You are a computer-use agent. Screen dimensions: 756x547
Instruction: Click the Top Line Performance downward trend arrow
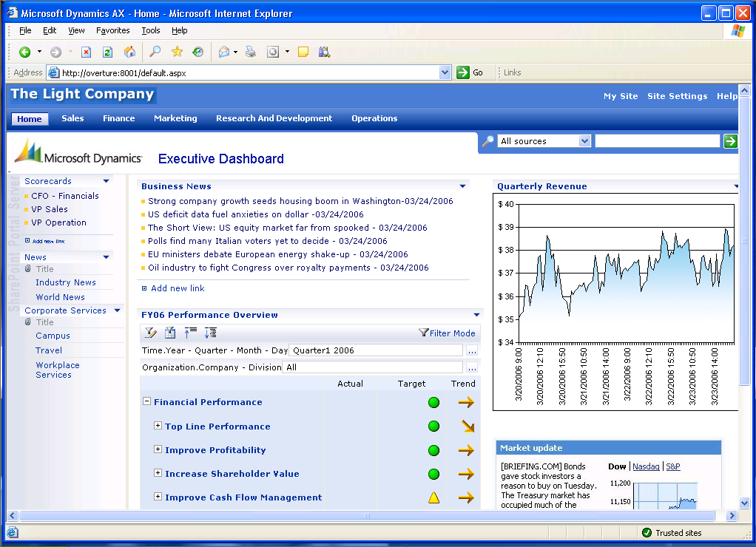click(x=468, y=426)
